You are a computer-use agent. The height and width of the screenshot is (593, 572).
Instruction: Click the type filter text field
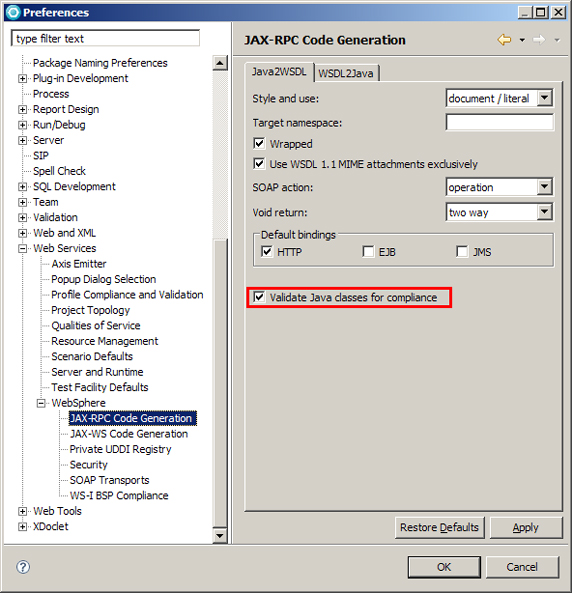[106, 39]
